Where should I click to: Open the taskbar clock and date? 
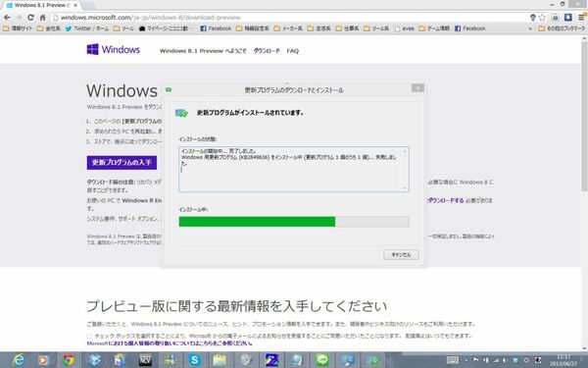pyautogui.click(x=563, y=360)
